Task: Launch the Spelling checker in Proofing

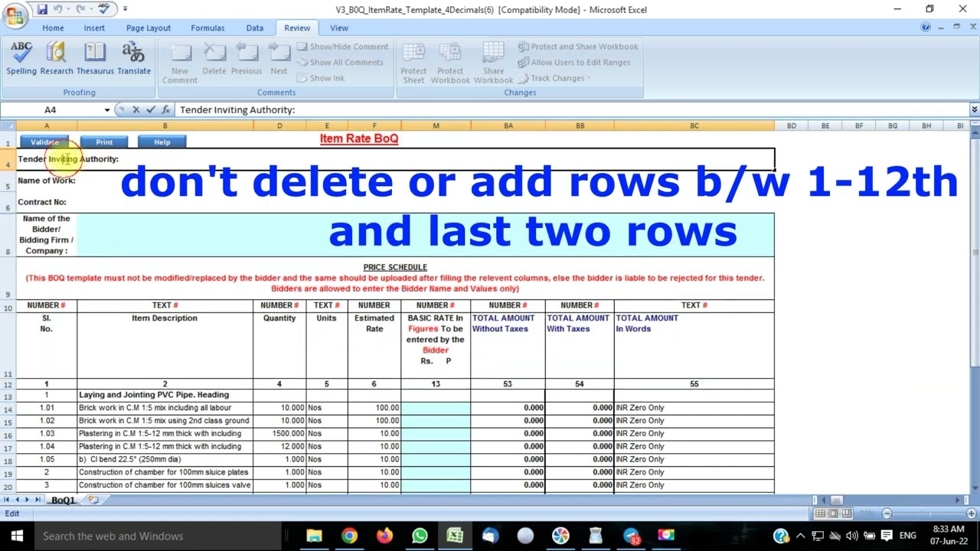Action: [x=21, y=58]
